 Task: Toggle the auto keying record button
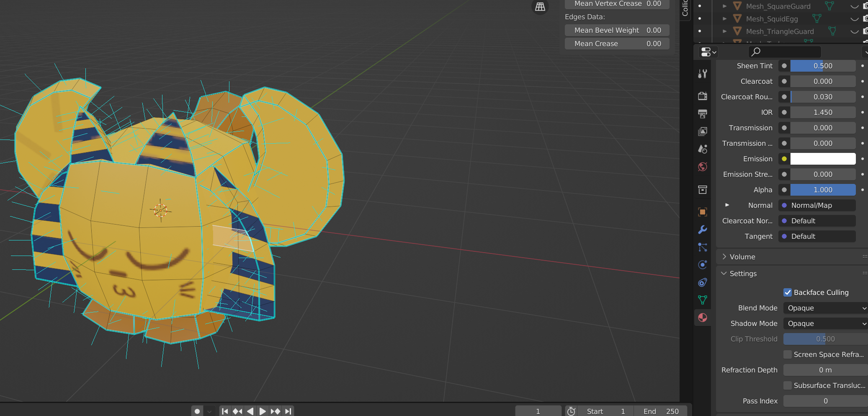[x=197, y=411]
